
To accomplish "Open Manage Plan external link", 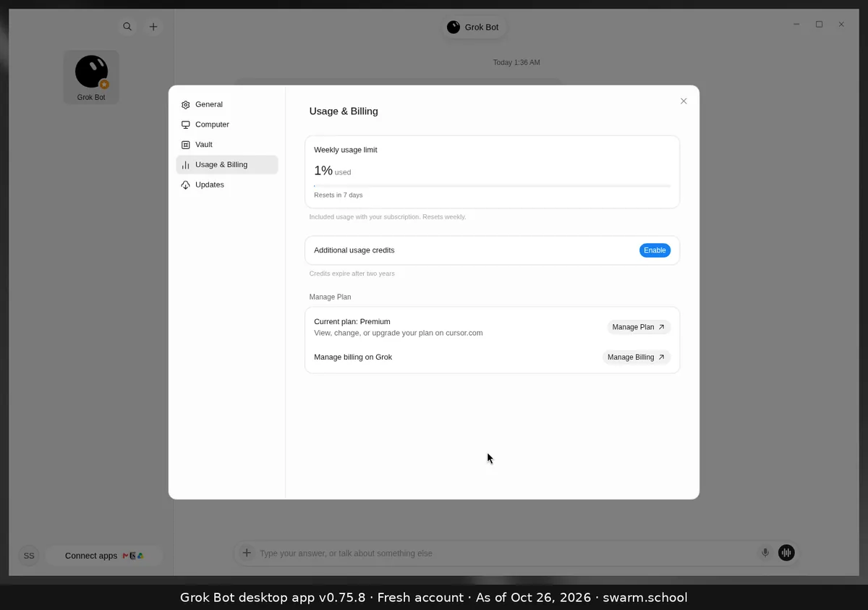I will click(639, 327).
